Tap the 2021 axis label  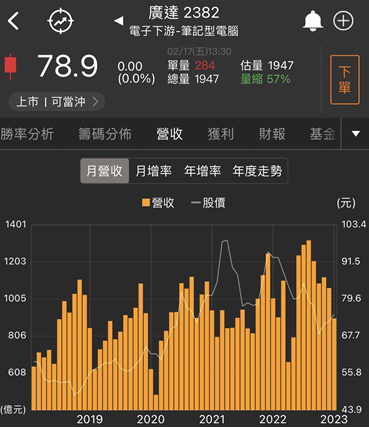(x=212, y=419)
